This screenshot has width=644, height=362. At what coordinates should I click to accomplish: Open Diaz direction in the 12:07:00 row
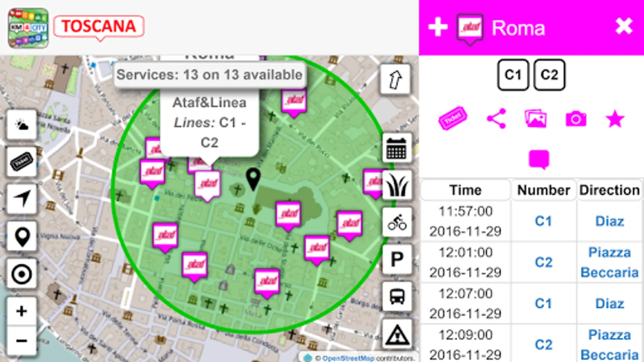click(x=610, y=304)
